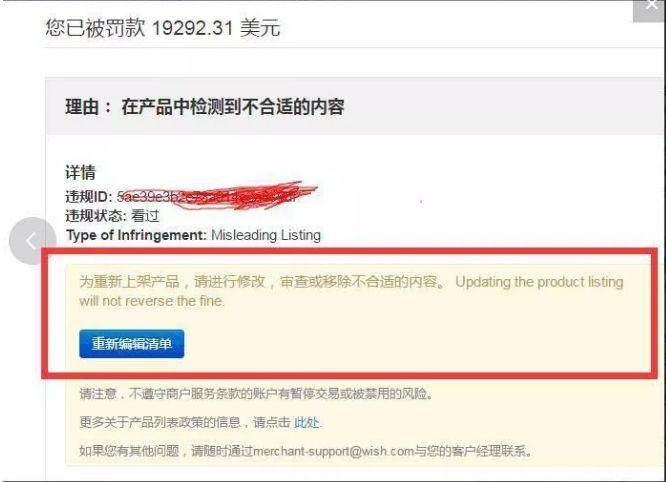Image resolution: width=666 pixels, height=482 pixels.
Task: Click the Misleading Listing value
Action: point(266,235)
